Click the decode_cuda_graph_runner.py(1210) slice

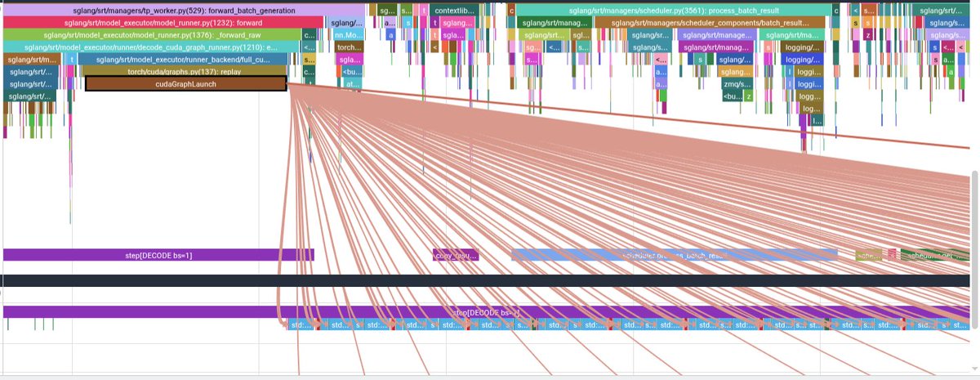(152, 47)
